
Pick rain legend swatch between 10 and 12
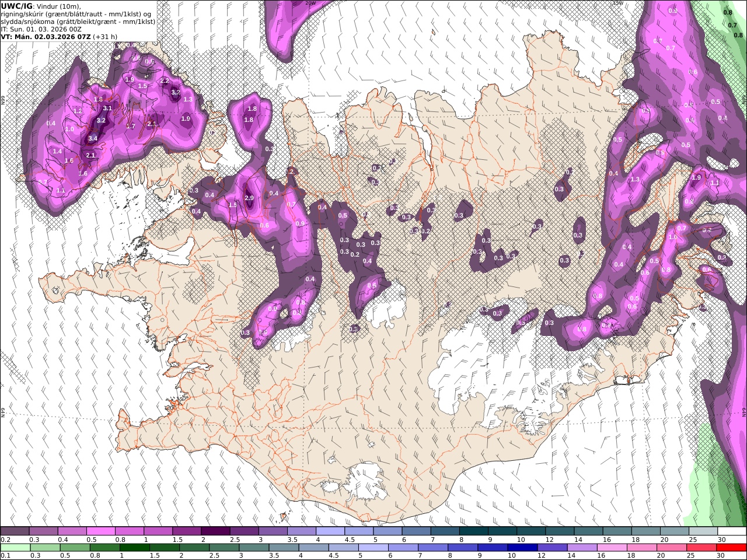tap(522, 548)
